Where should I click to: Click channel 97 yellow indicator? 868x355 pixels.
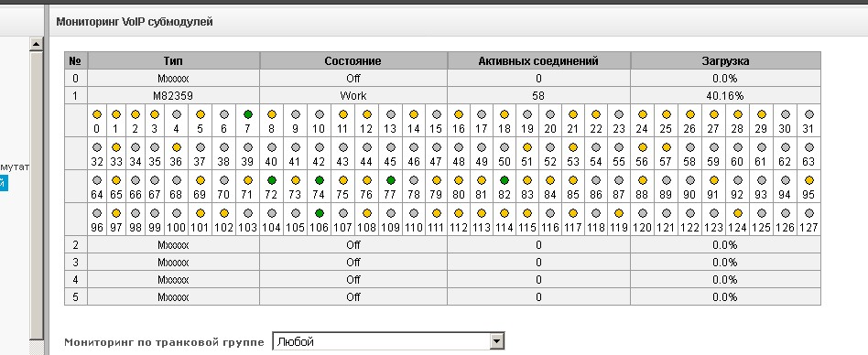pos(116,213)
